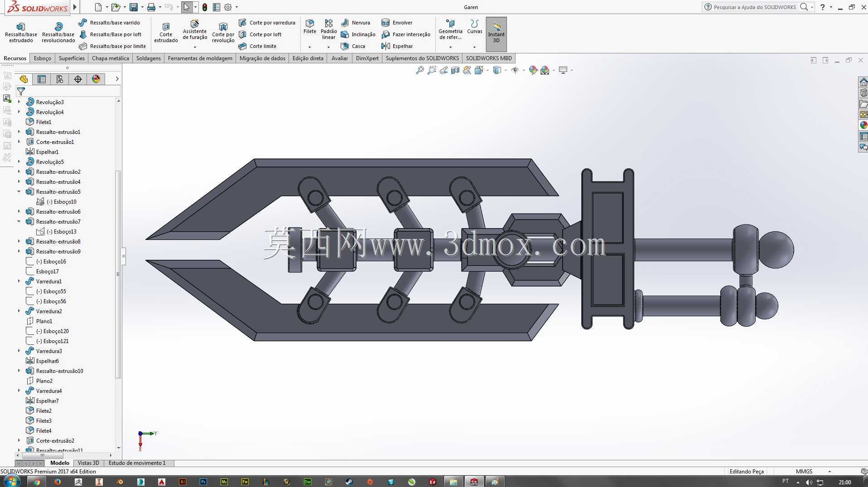
Task: Open the Options gear icon
Action: click(x=228, y=7)
